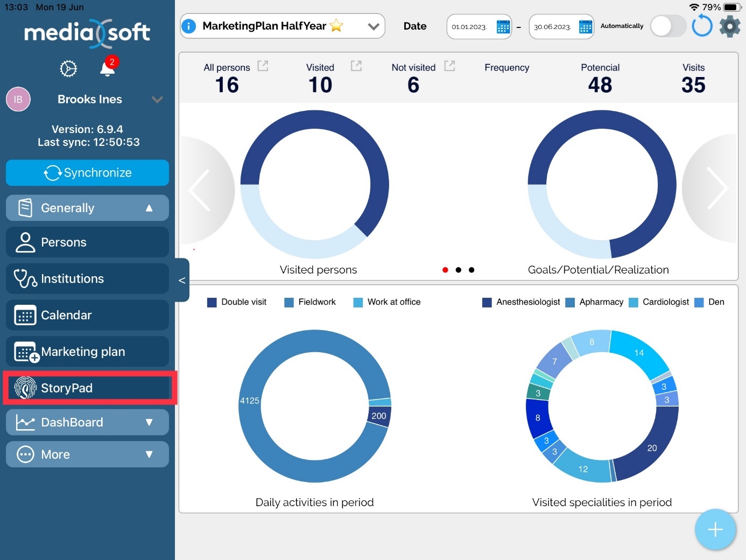Open All persons export icon
The image size is (746, 560).
point(263,66)
